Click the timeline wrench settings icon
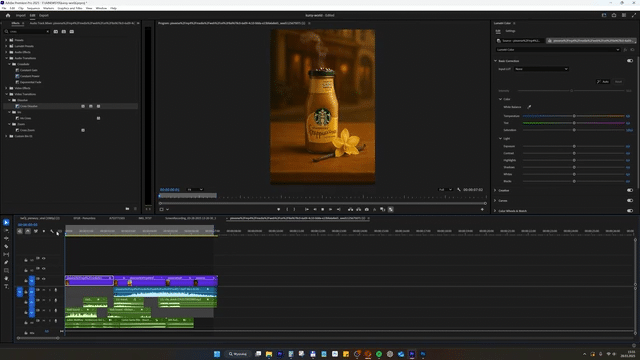The image size is (640, 360). [x=52, y=231]
